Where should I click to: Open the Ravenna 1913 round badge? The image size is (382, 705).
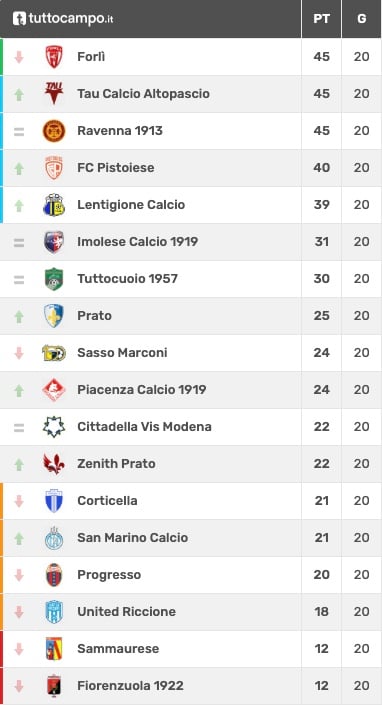tap(54, 131)
